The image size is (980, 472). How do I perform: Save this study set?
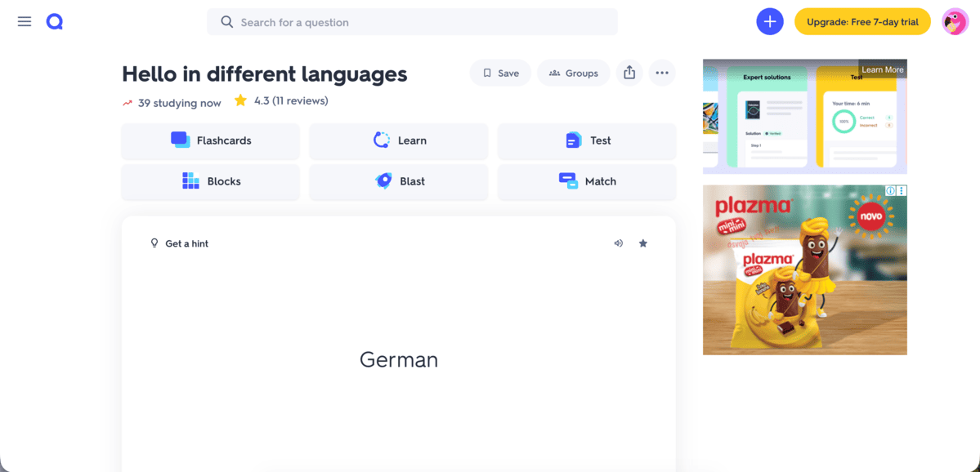[500, 73]
